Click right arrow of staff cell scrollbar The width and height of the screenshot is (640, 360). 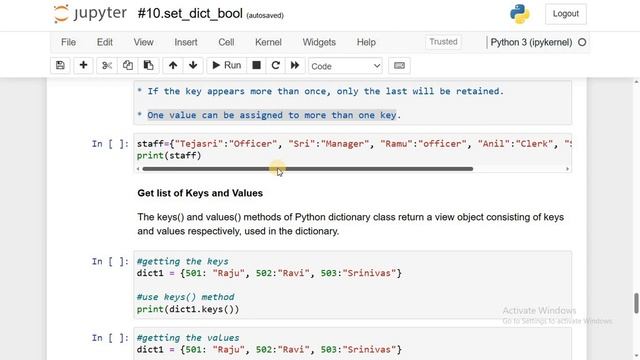click(567, 169)
